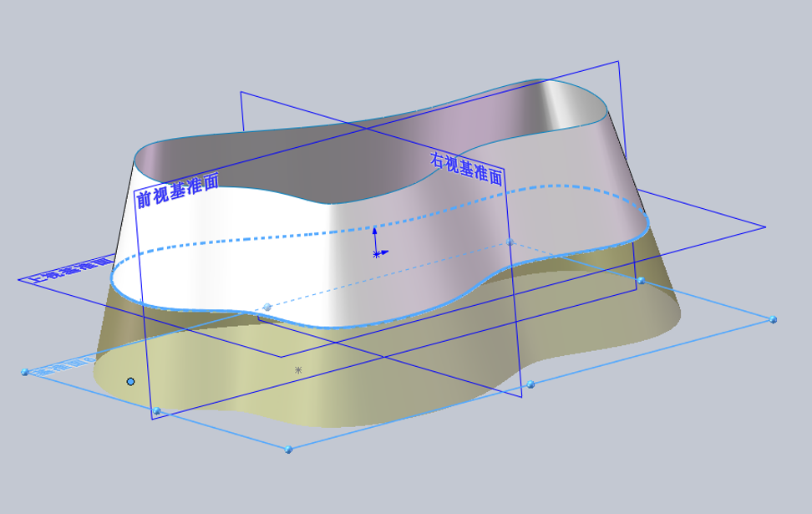This screenshot has width=812, height=514.
Task: Click the origin marker at model center
Action: pos(377,254)
